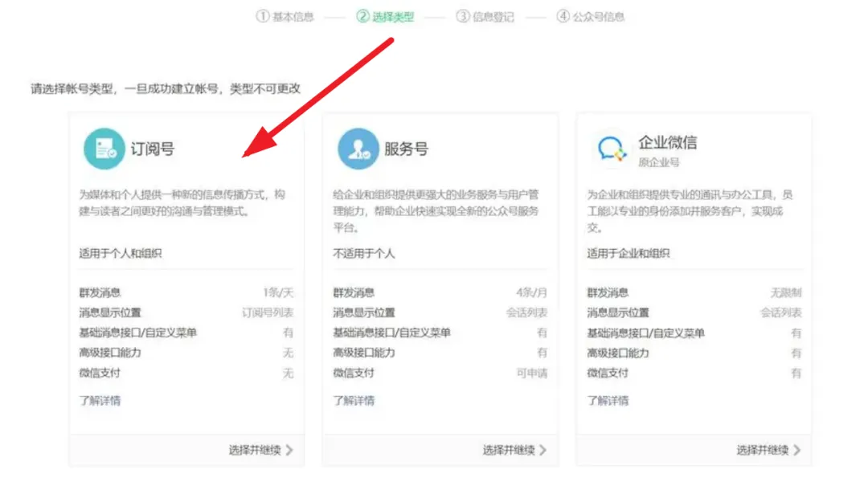Screen dimensions: 868x494
Task: Click the 无限制 value in 企业微信
Action: click(x=786, y=292)
